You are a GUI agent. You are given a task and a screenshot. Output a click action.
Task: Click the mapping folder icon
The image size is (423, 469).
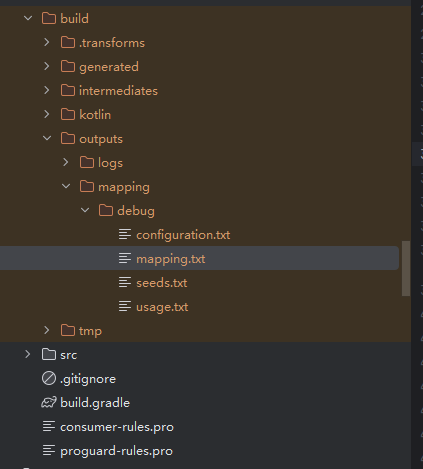click(87, 186)
